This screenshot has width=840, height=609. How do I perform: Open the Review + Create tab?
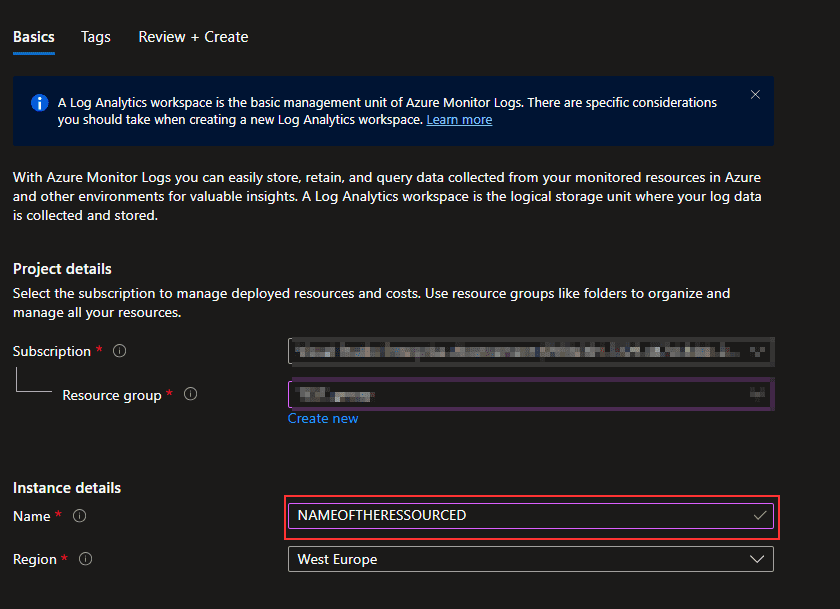coord(193,36)
